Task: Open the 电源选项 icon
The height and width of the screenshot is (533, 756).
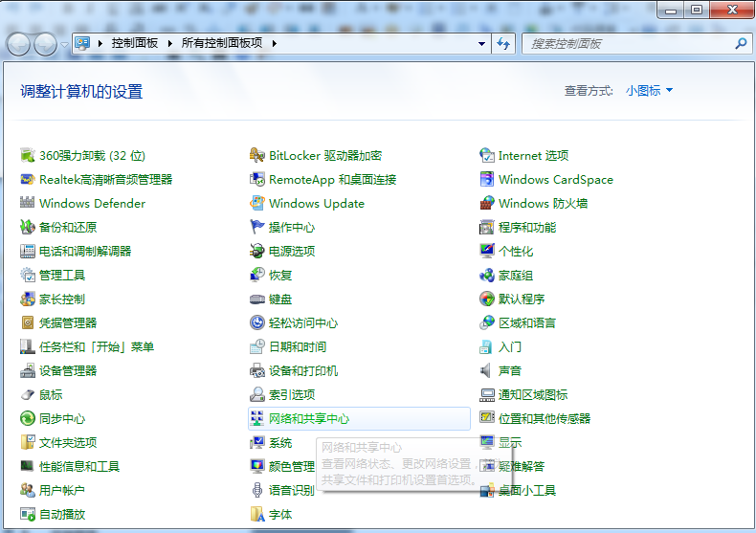Action: [x=257, y=252]
